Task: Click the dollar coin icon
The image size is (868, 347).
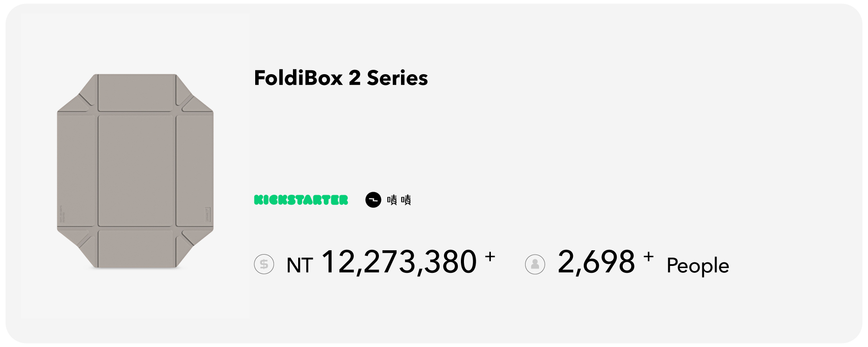Action: pyautogui.click(x=264, y=264)
